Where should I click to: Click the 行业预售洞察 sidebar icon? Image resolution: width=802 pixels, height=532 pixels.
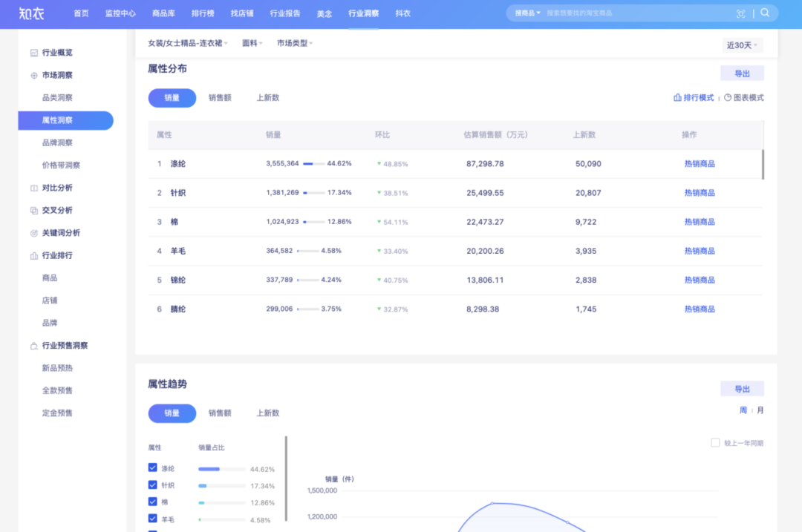click(33, 346)
